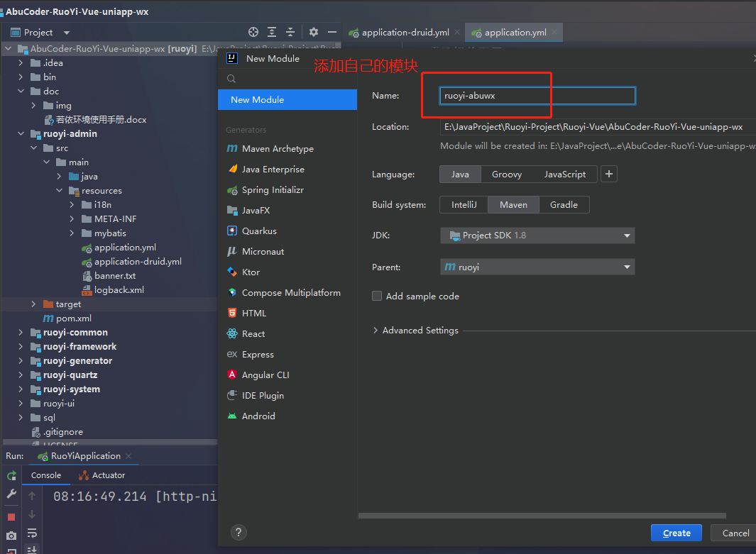Click the Name input field
The image size is (756, 554).
tap(537, 95)
